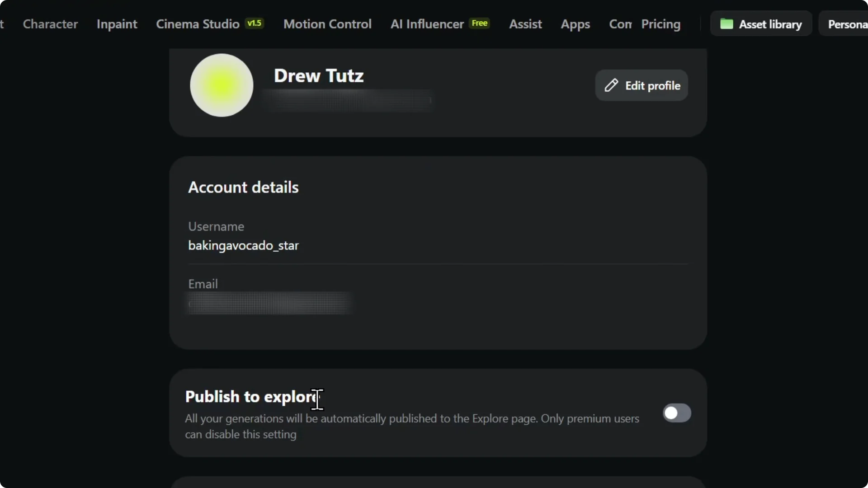
Task: Open the Character tab
Action: click(50, 24)
